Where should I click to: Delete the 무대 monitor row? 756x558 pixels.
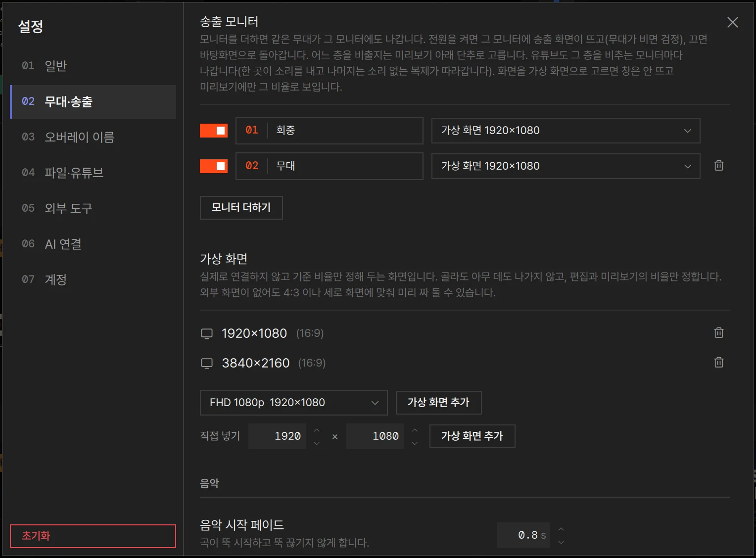[x=719, y=166]
